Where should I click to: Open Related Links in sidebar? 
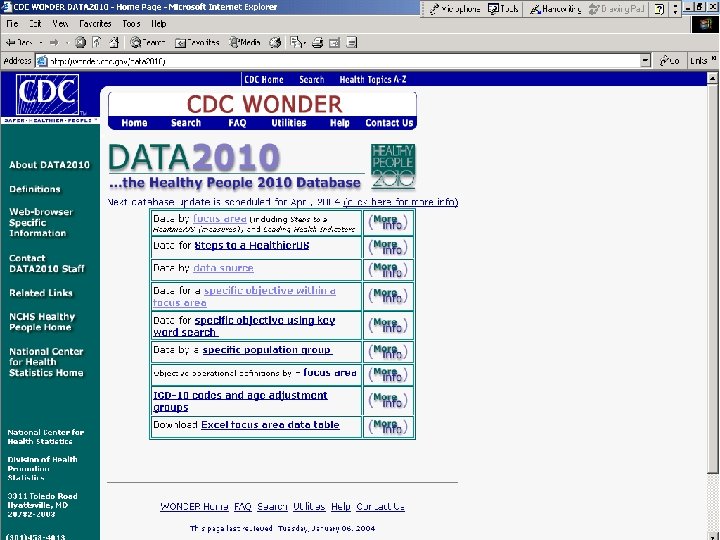41,293
